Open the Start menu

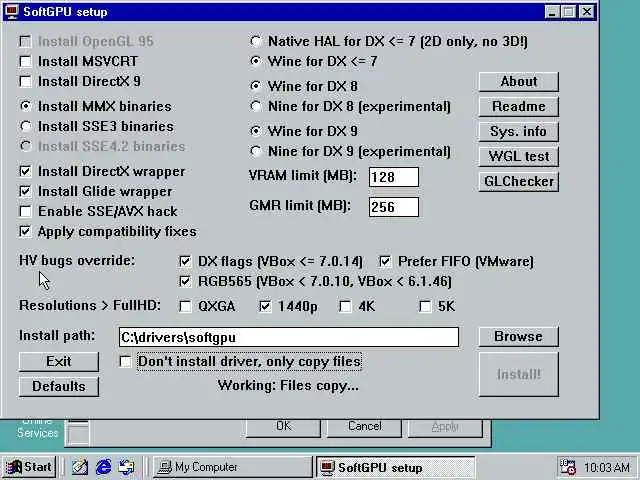click(x=29, y=467)
